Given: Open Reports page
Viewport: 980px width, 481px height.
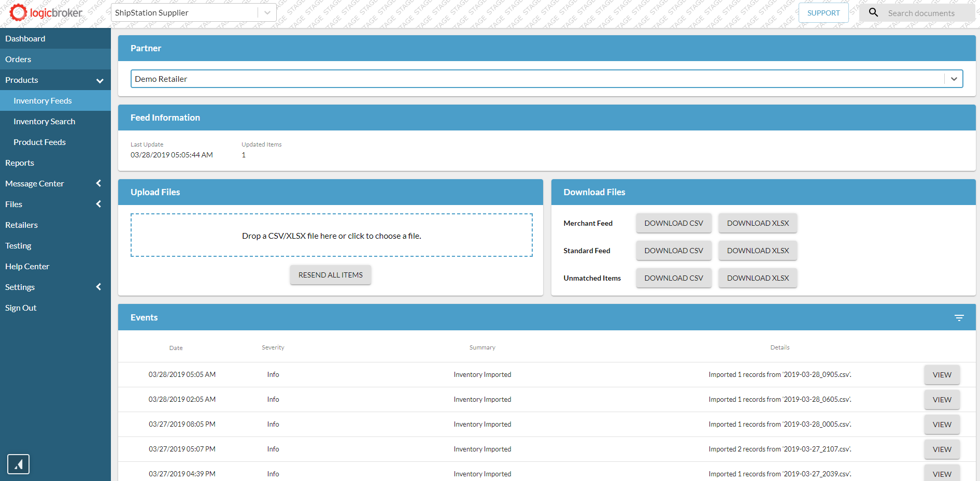Looking at the screenshot, I should [55, 163].
